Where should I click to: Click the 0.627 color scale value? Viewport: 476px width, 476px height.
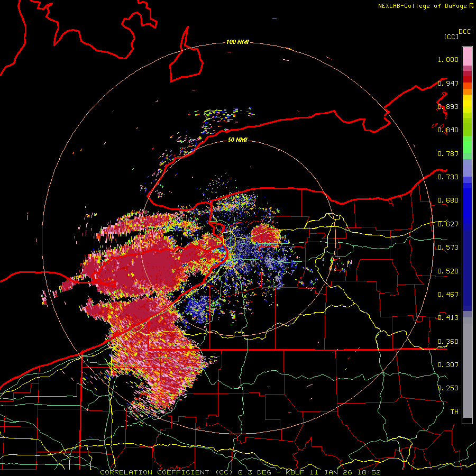coord(448,224)
